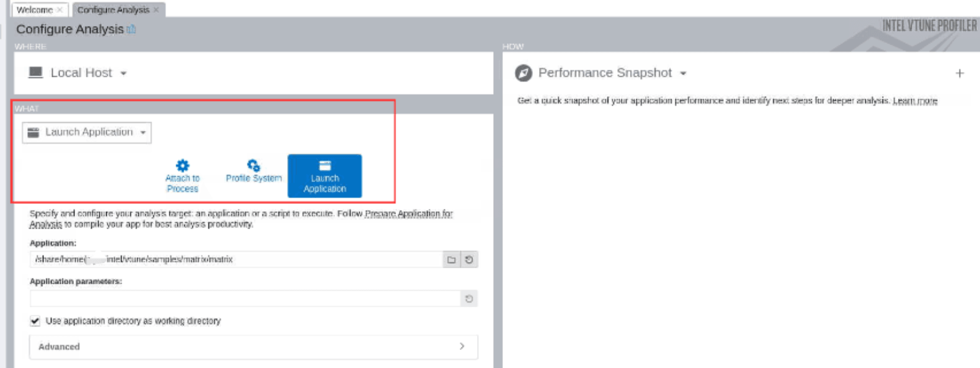Select the blue Launch Application button
The height and width of the screenshot is (368, 980).
pos(324,176)
